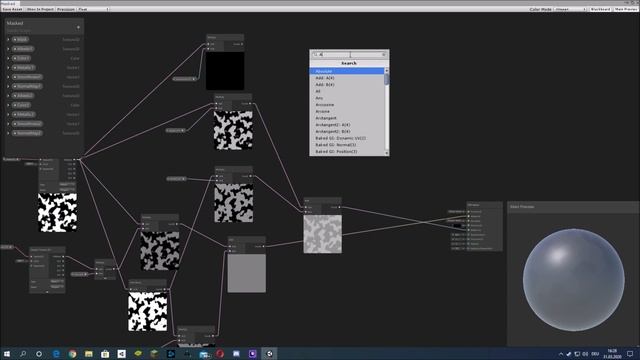Expand the NormalMap1 property row

click(8, 87)
